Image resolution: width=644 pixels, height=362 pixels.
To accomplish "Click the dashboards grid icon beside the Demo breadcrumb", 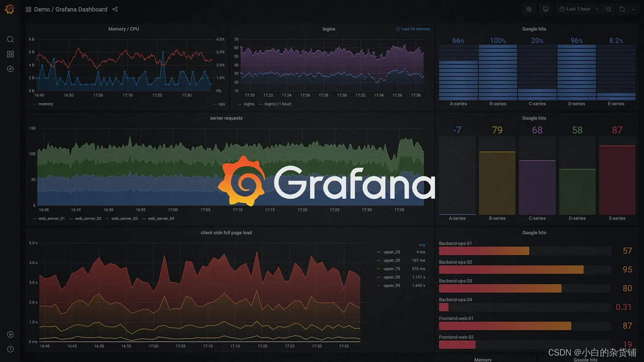I will point(29,9).
